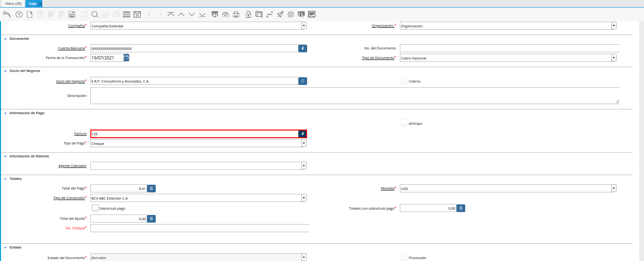Close the Caja tab
Screen dimensions: 644x261
[x=40, y=3]
